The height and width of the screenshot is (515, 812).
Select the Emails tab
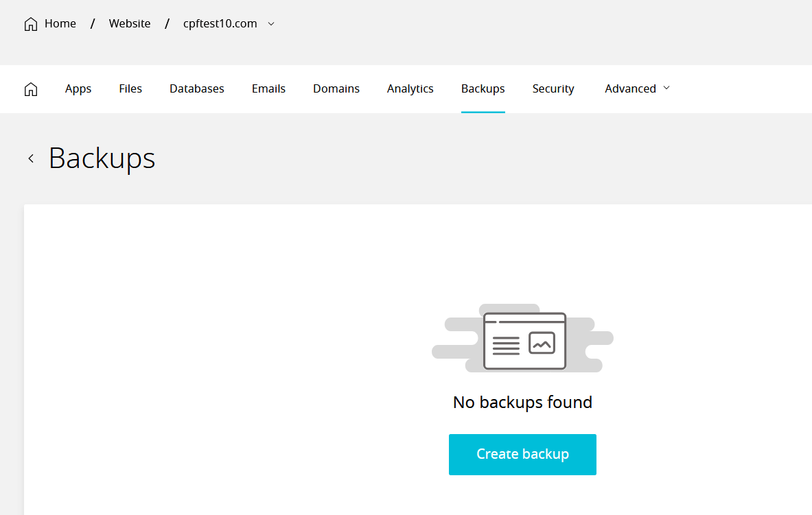point(268,88)
